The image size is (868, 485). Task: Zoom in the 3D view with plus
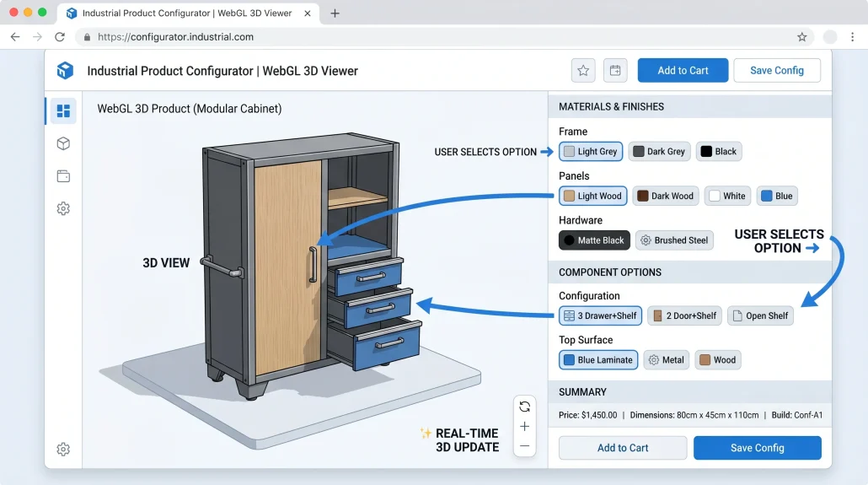(x=524, y=426)
